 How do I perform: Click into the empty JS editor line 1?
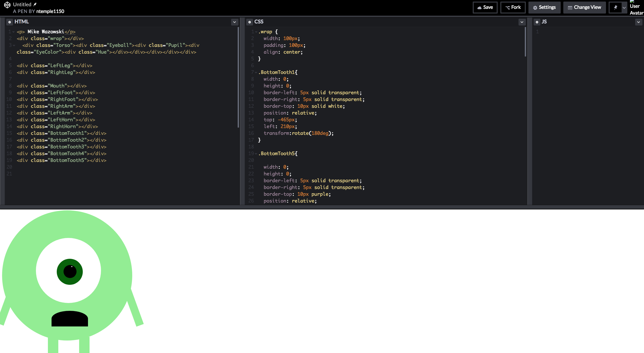click(x=588, y=32)
